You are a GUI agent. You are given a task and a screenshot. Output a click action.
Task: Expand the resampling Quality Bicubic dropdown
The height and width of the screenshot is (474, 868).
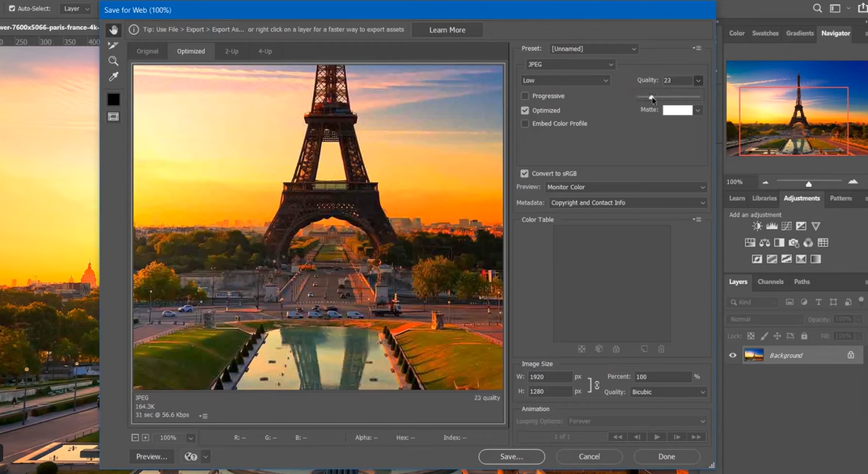coord(667,392)
